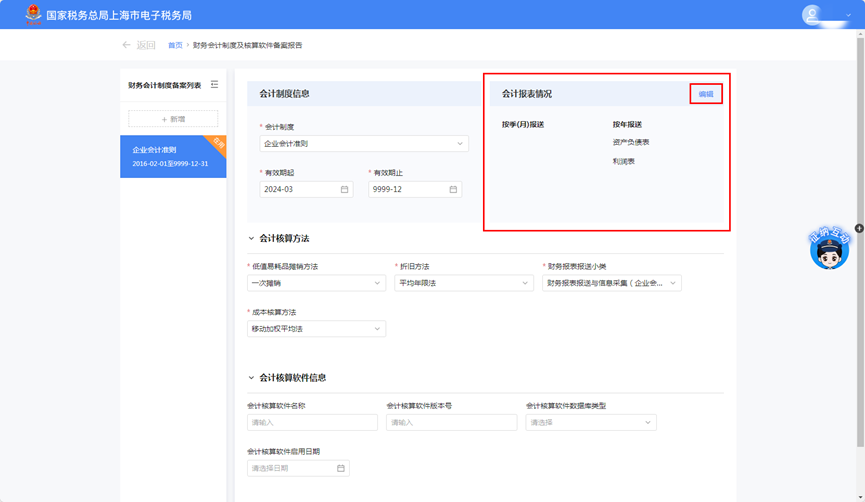Select 企业会计准则 record in the list
Screen dimensions: 865x502
[173, 157]
